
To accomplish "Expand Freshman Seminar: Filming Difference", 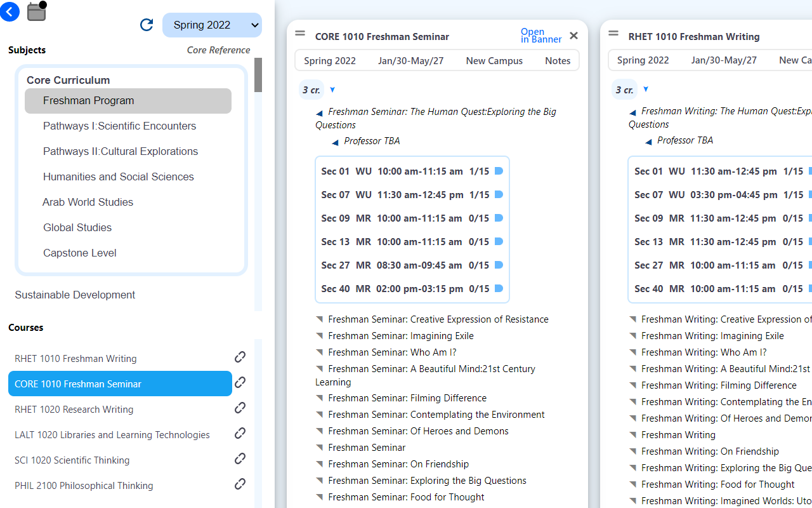I will (319, 398).
